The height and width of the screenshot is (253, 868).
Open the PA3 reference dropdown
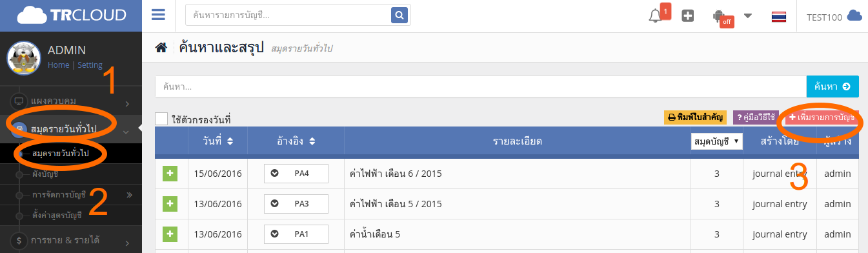pyautogui.click(x=296, y=204)
